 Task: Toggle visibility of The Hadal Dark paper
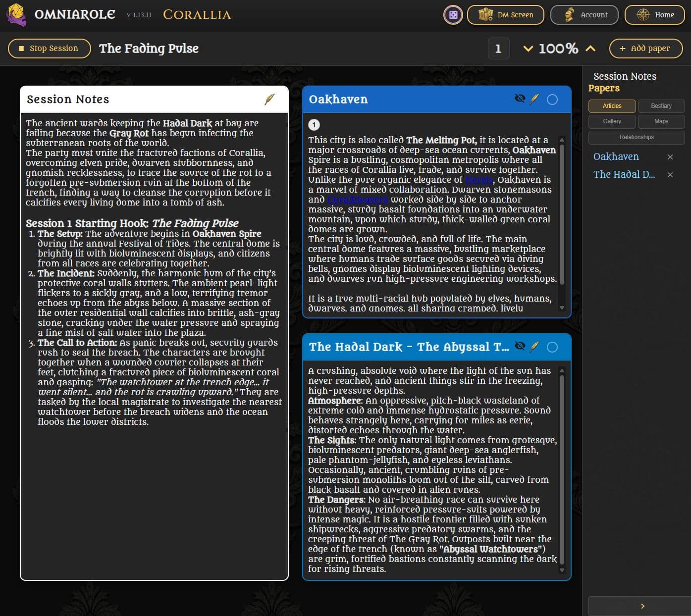[x=520, y=346]
